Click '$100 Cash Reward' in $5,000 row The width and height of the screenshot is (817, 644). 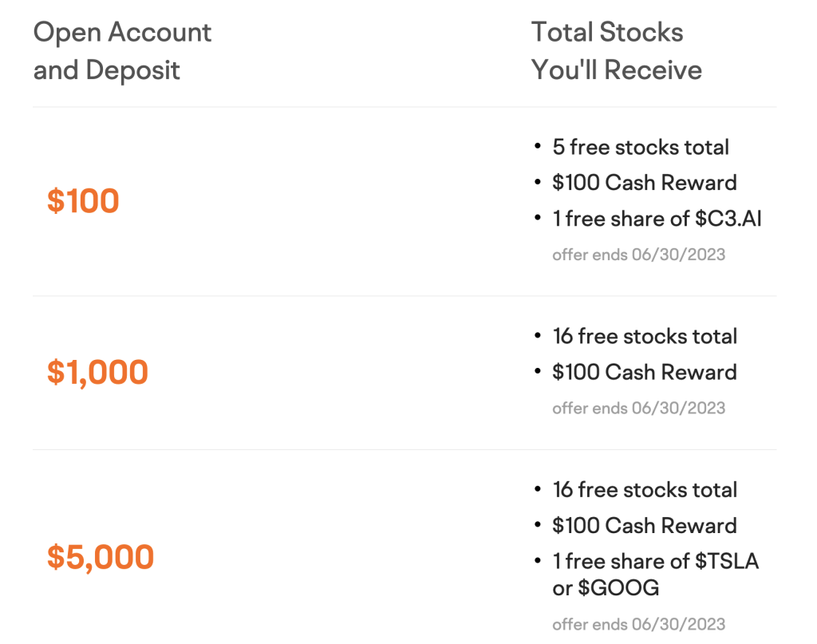645,526
